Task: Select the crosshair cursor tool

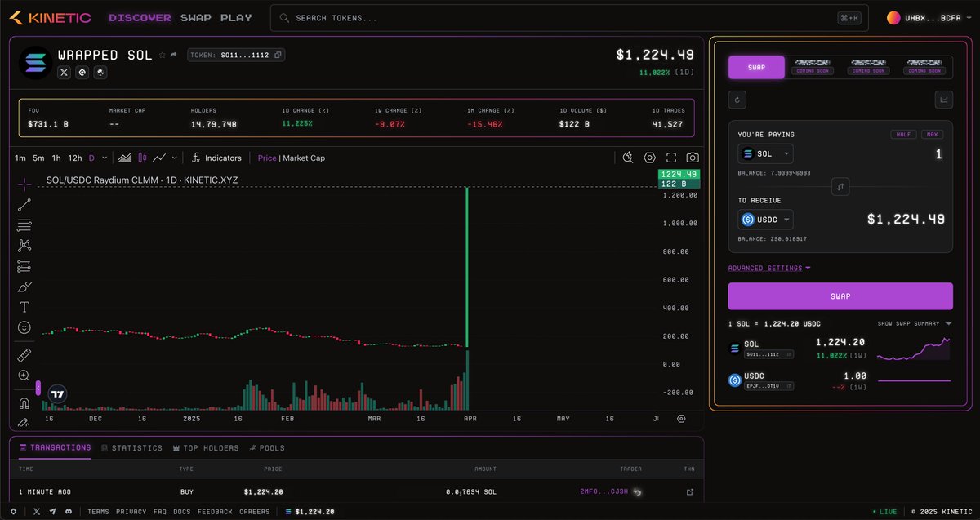Action: coord(24,184)
